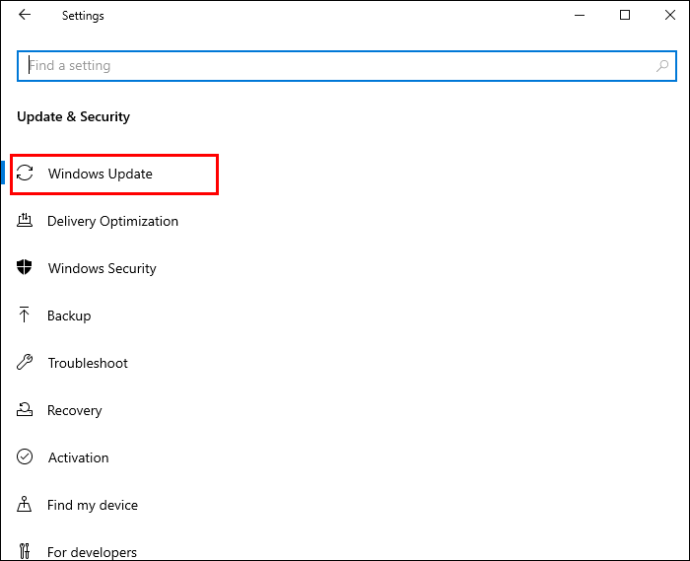Click the Windows Update sync arrows icon
The image size is (690, 561).
pos(25,173)
